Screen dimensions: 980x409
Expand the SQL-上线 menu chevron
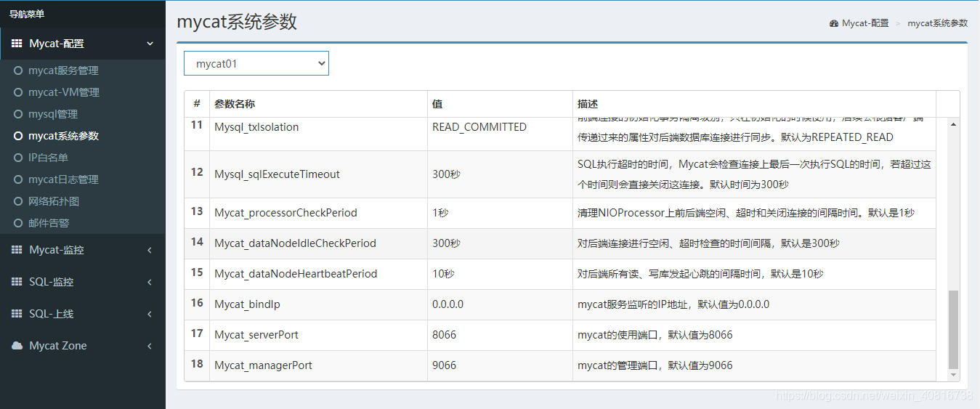[150, 314]
